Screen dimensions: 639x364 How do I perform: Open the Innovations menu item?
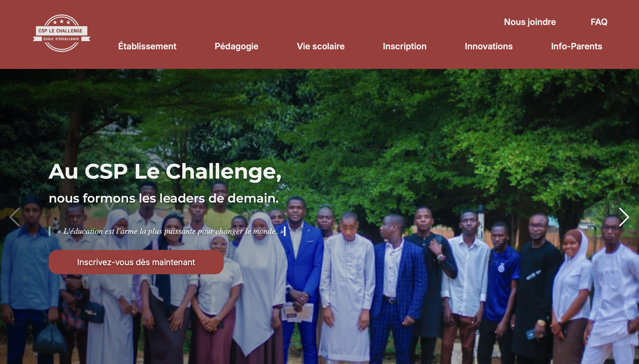coord(489,46)
